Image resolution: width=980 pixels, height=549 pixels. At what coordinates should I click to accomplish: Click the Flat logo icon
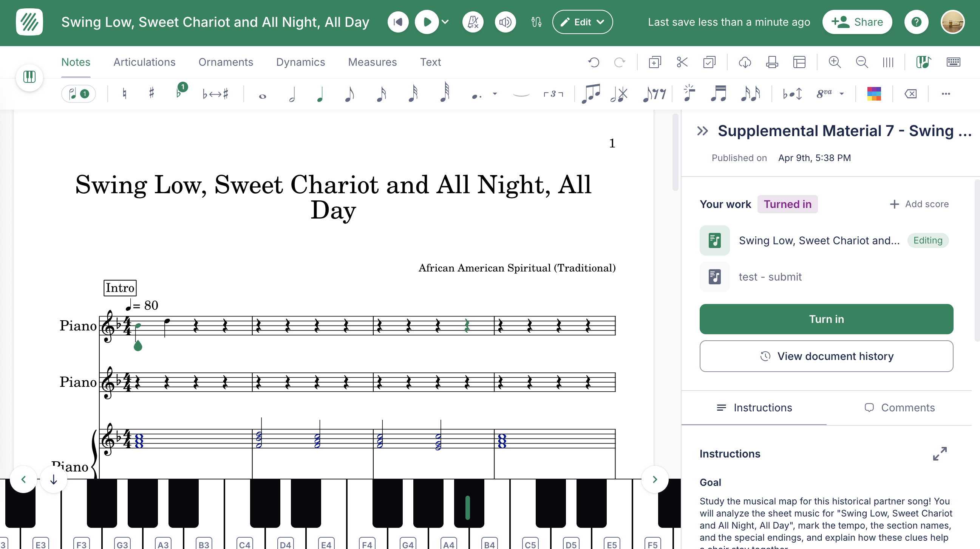coord(29,22)
